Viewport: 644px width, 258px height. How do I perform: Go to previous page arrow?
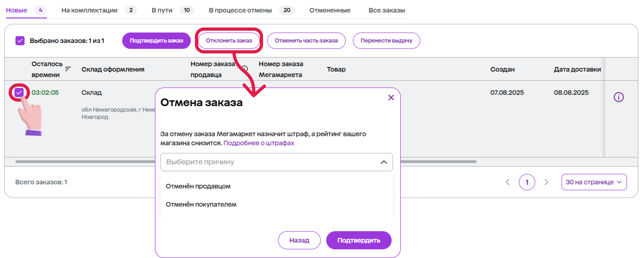click(507, 182)
